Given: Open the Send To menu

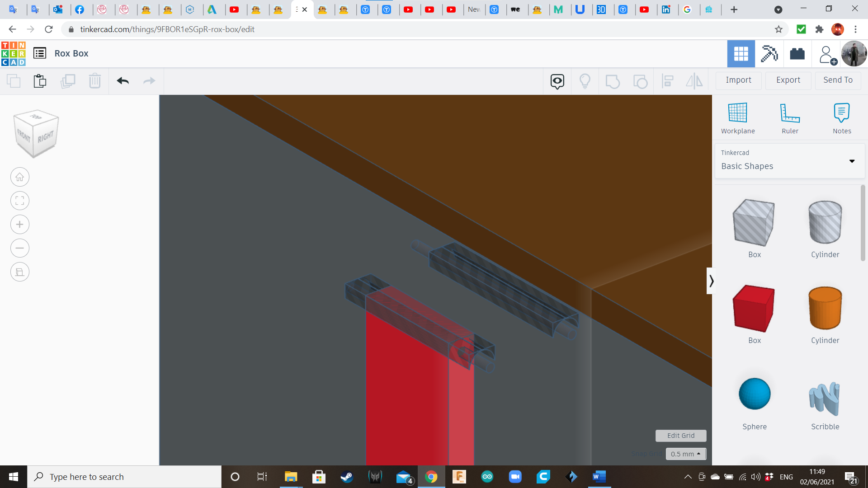Looking at the screenshot, I should (x=838, y=80).
